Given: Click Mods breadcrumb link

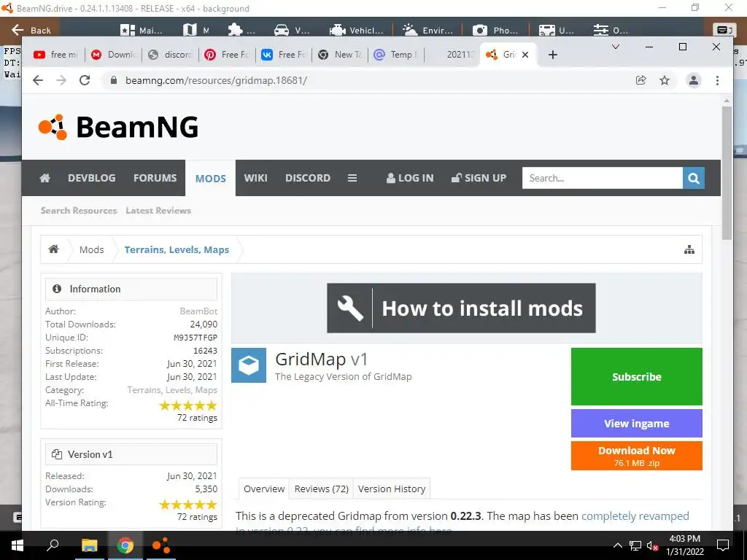Looking at the screenshot, I should tap(91, 249).
